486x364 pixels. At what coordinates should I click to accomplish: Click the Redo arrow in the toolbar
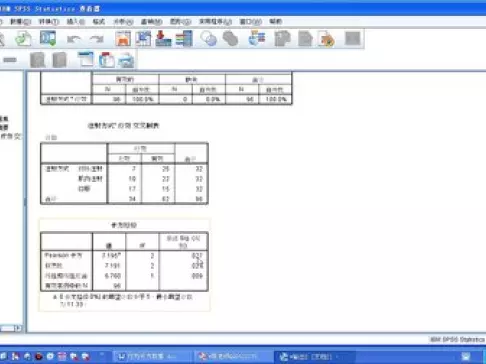coord(97,39)
